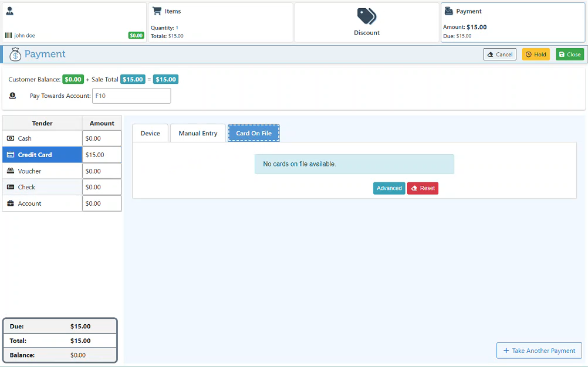Screen dimensions: 588x367
Task: Put the sale on Hold
Action: 536,55
